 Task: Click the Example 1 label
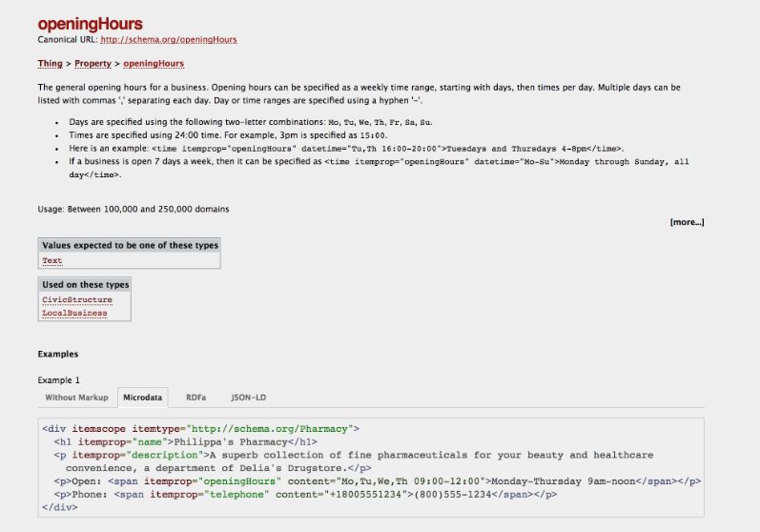point(59,379)
